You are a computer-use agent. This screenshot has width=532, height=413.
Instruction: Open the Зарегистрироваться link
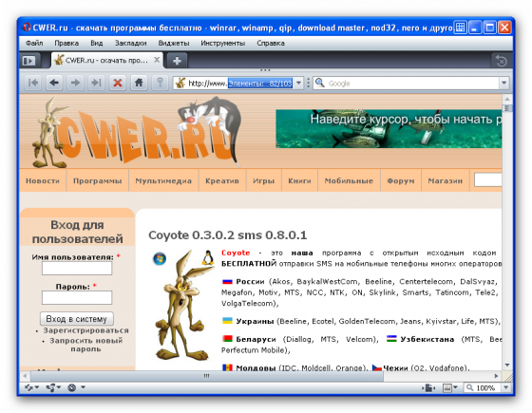[x=85, y=330]
